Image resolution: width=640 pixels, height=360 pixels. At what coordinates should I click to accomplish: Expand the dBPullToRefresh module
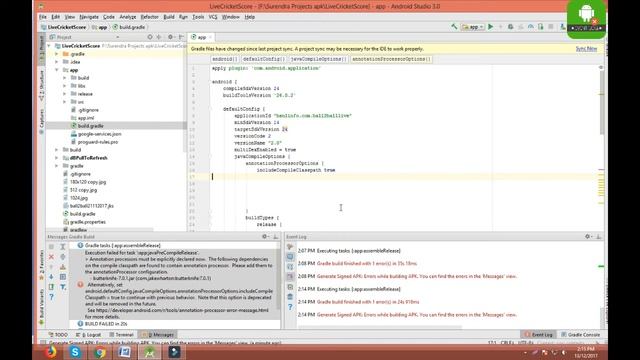click(57, 158)
